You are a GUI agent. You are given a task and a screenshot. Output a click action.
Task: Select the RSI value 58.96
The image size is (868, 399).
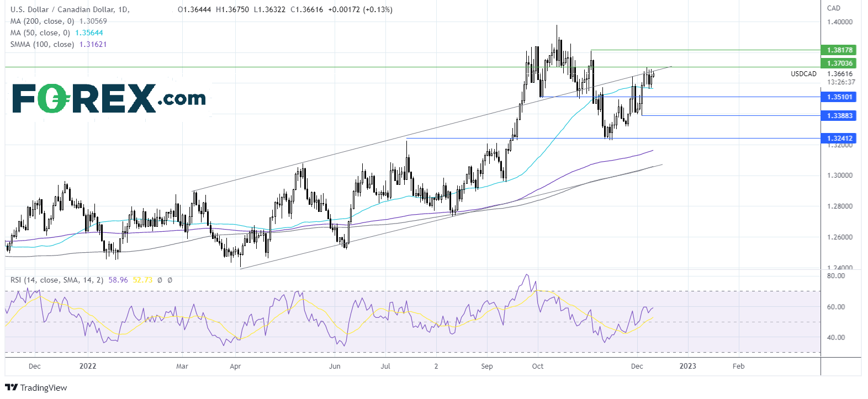118,280
